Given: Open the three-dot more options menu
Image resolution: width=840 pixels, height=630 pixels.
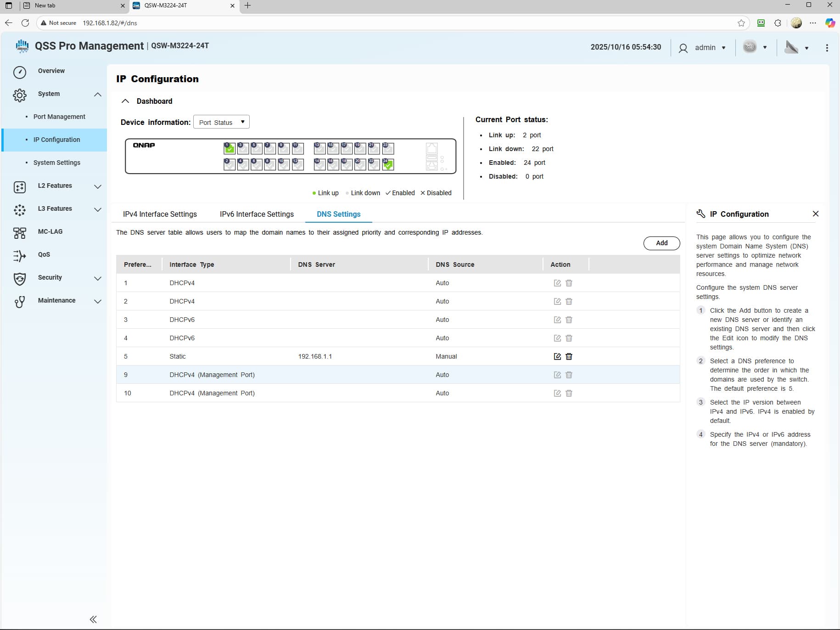Looking at the screenshot, I should coord(827,48).
